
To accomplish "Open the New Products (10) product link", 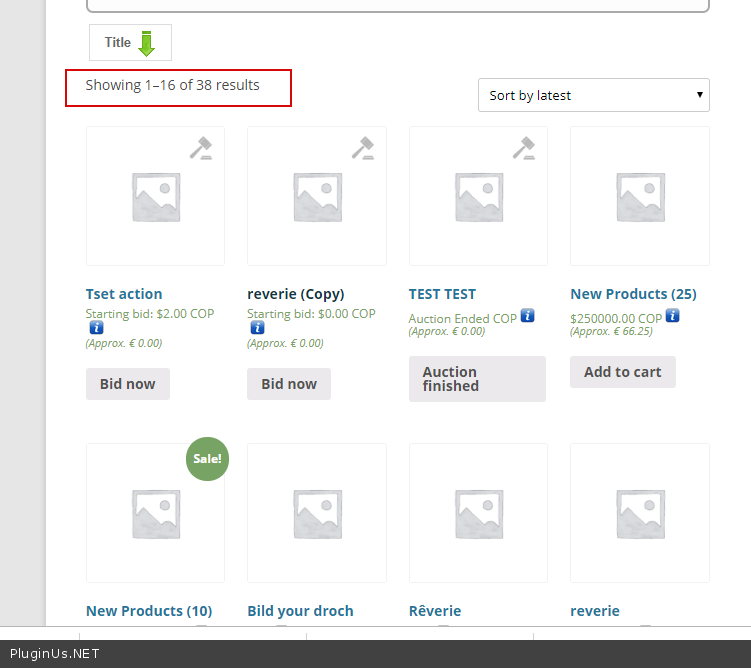I will [149, 611].
